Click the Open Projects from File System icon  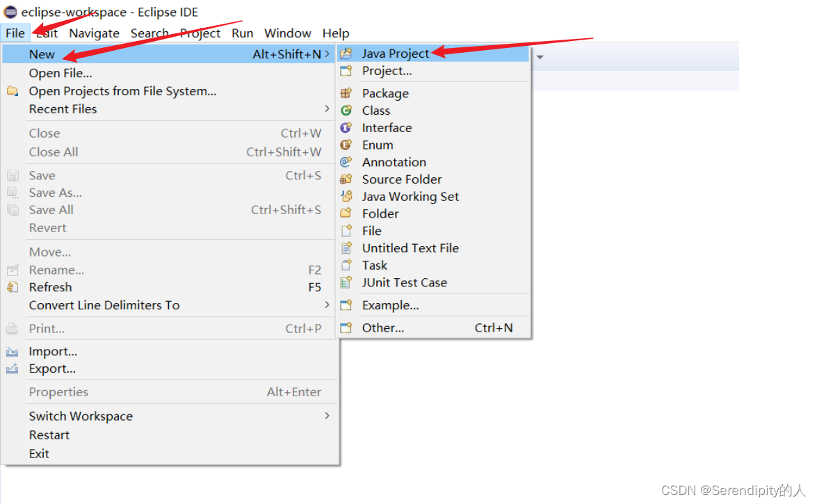tap(13, 91)
